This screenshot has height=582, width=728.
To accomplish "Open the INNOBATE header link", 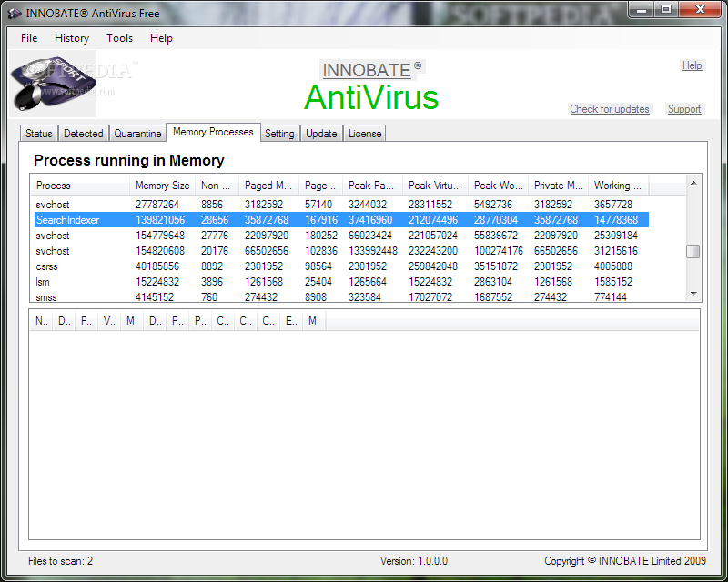I will pos(367,71).
